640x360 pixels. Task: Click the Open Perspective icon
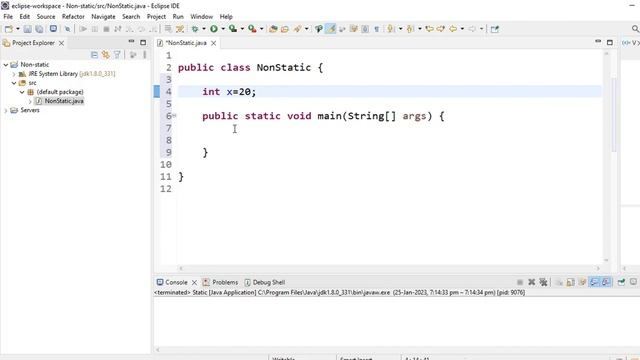click(495, 29)
